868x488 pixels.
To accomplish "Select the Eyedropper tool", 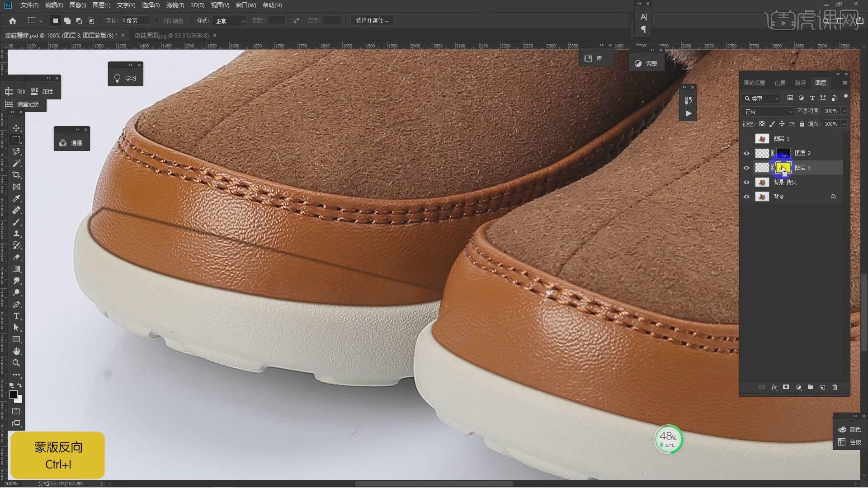I will click(x=16, y=198).
